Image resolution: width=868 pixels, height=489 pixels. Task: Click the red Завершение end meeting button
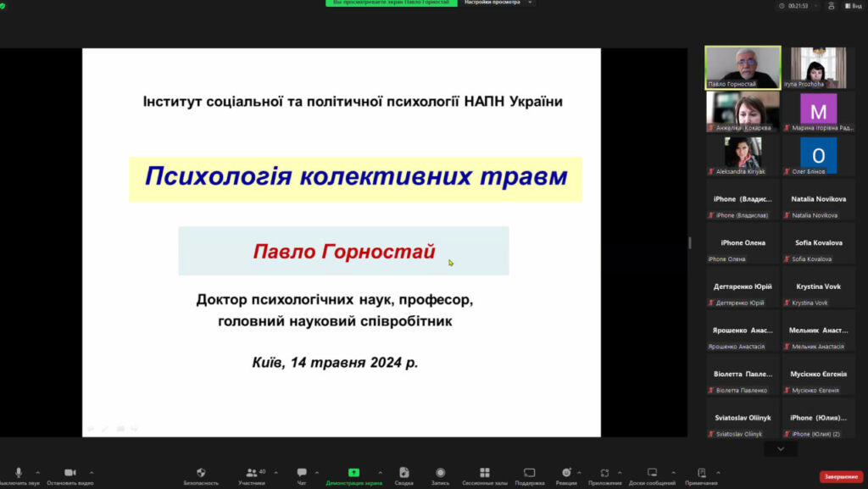[841, 477]
